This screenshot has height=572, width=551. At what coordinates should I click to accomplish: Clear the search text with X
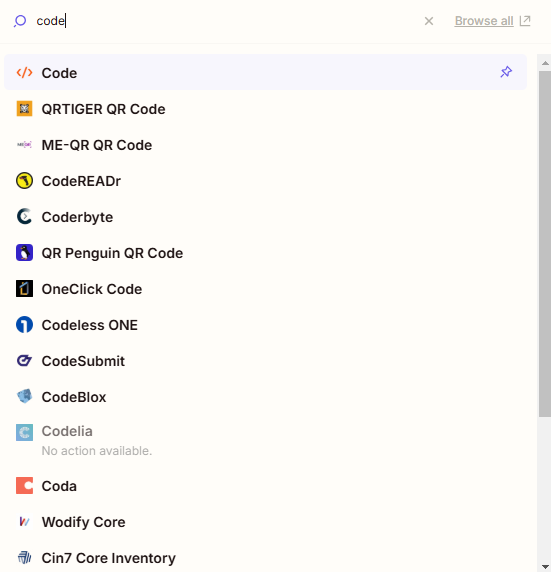click(429, 21)
